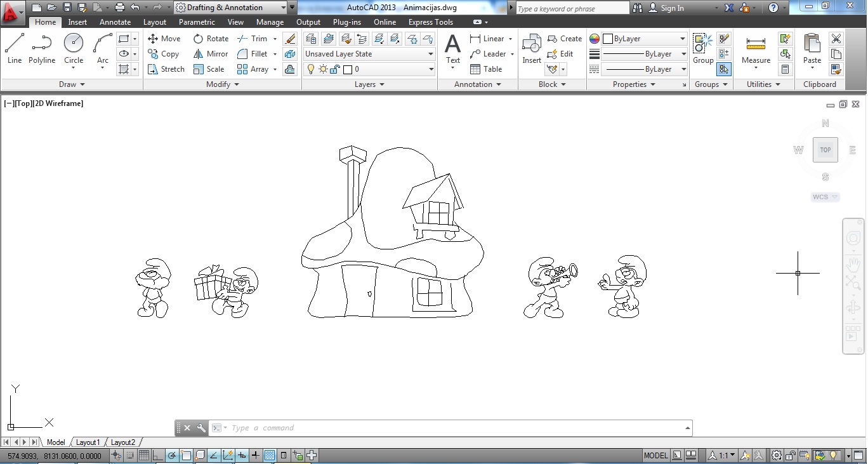Screen dimensions: 868x464
Task: Activate the Scale command
Action: click(209, 69)
